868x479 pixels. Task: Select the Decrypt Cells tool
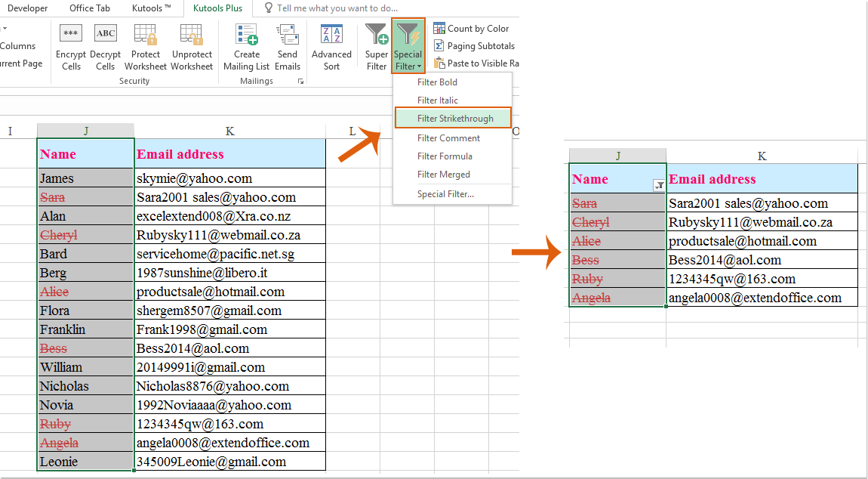[105, 45]
